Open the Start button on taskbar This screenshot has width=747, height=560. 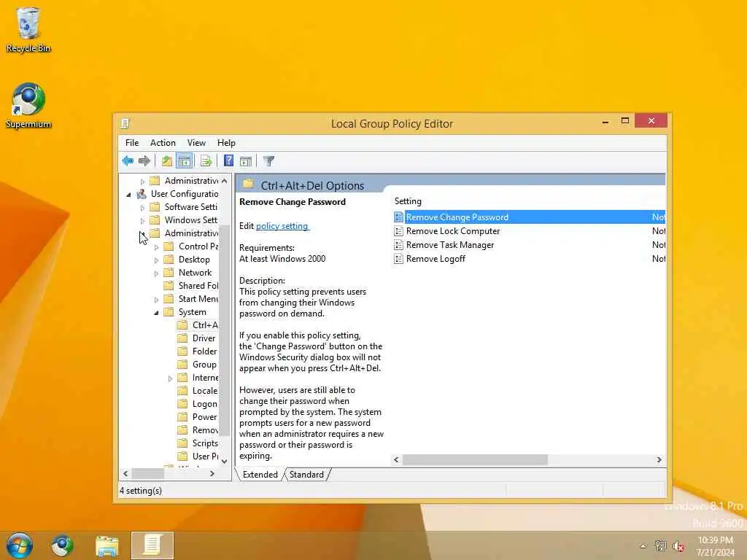coord(20,545)
